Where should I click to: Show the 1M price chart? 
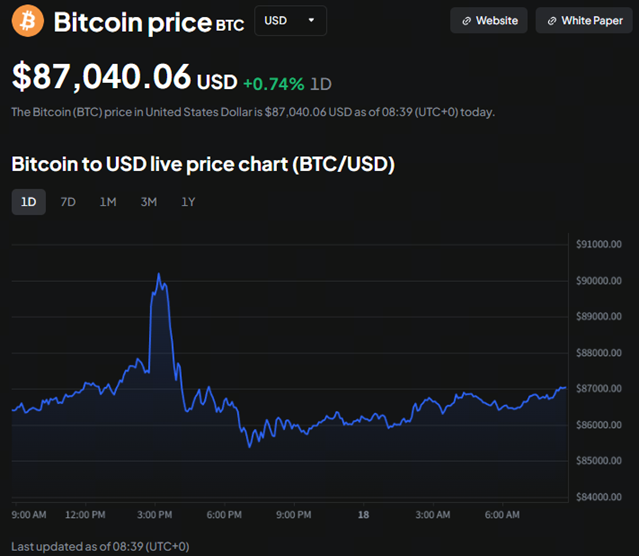point(108,202)
